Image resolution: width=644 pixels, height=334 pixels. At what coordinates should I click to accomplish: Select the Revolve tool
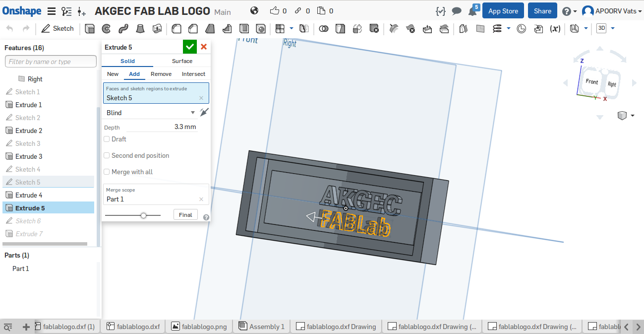(x=106, y=29)
